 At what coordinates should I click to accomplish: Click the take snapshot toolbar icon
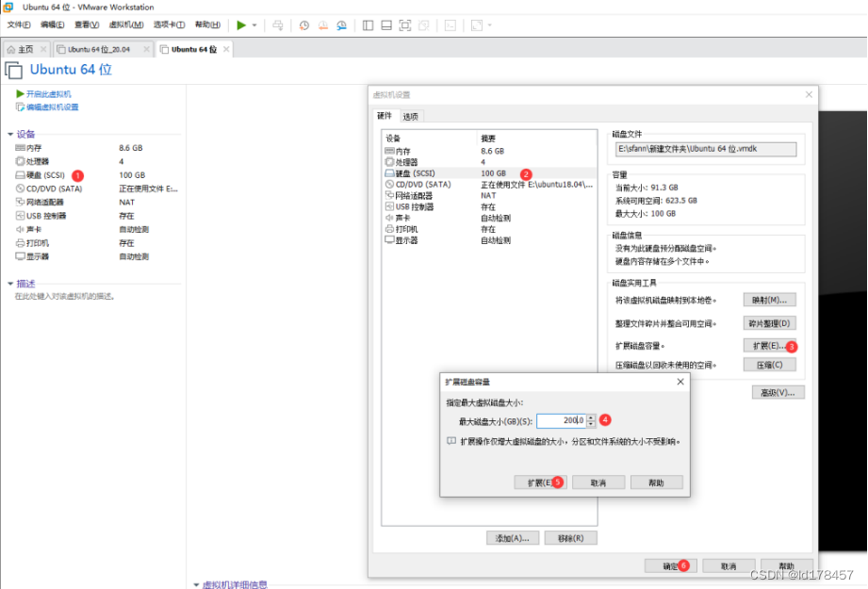[303, 25]
